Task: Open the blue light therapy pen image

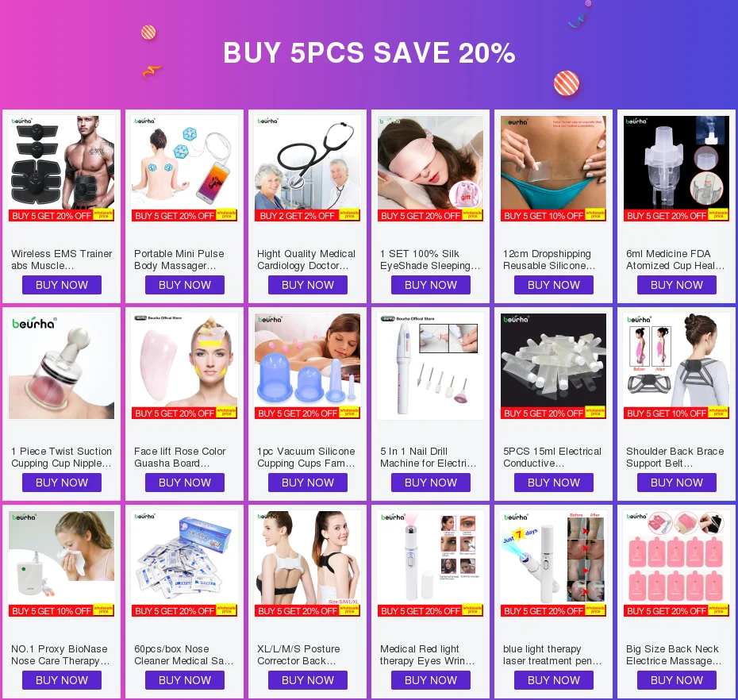Action: tap(554, 564)
